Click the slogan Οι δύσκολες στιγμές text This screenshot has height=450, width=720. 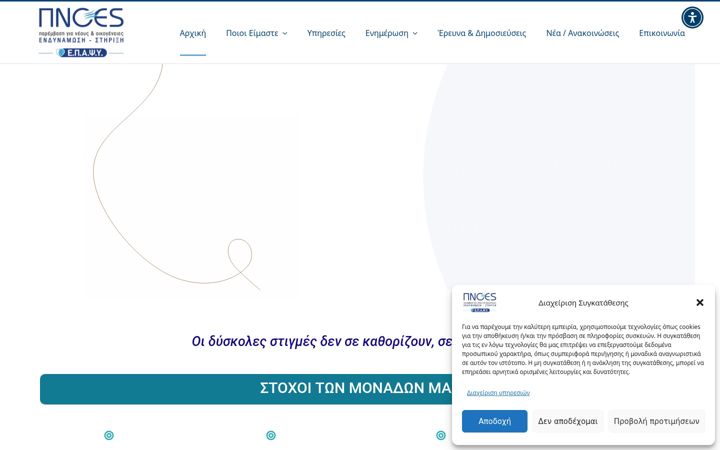coord(321,342)
